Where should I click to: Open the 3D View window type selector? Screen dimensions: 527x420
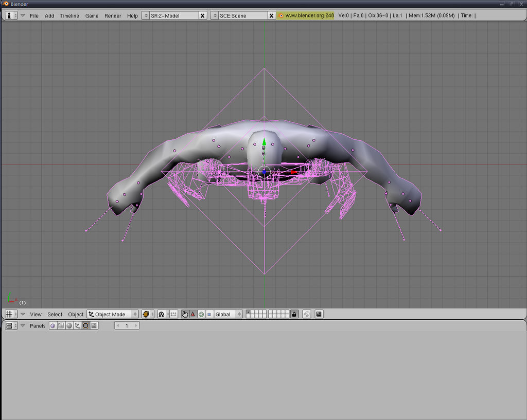[11, 314]
